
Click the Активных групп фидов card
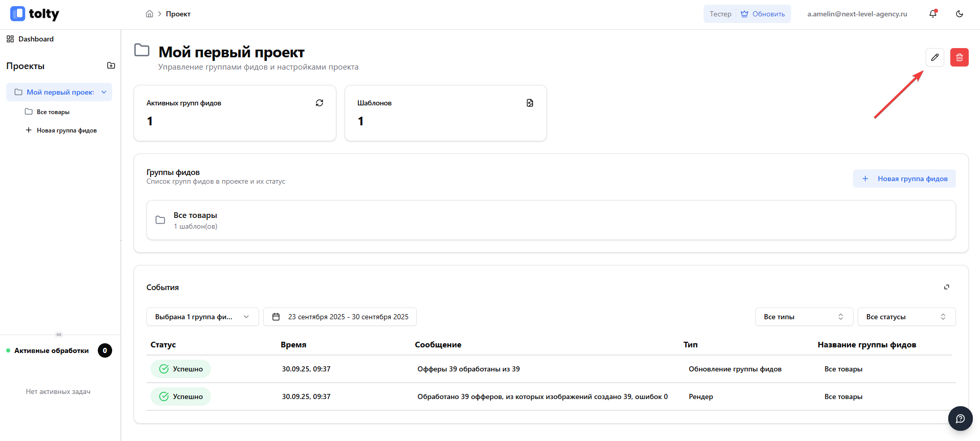(235, 113)
